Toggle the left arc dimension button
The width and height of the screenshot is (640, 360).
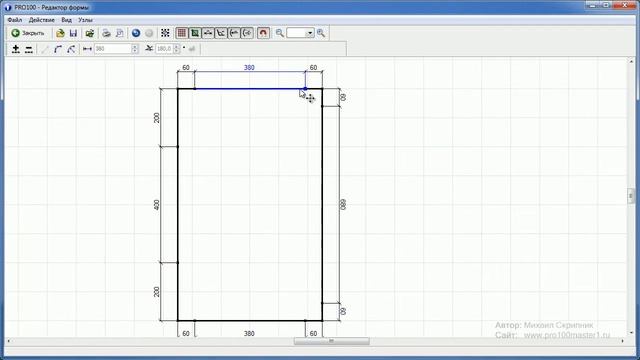234,33
